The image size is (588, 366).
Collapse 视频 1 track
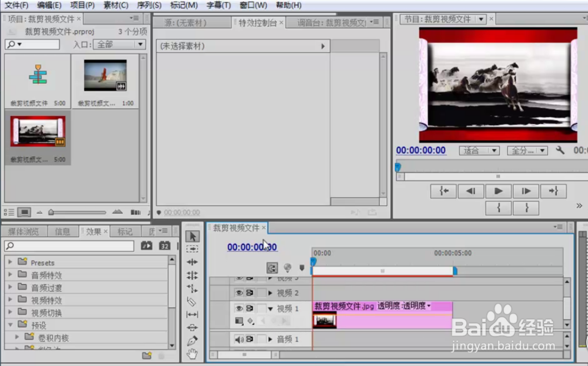[x=270, y=309]
